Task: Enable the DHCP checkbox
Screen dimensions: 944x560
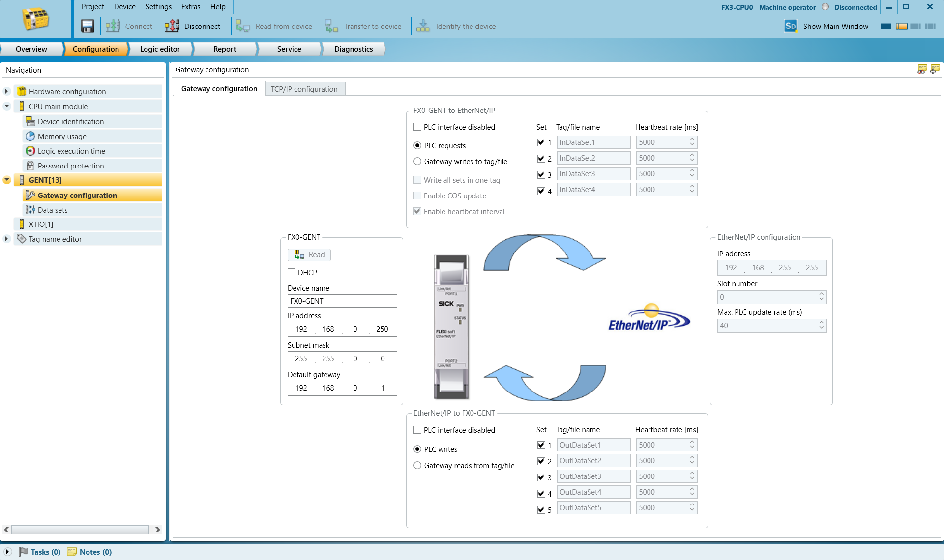Action: 292,272
